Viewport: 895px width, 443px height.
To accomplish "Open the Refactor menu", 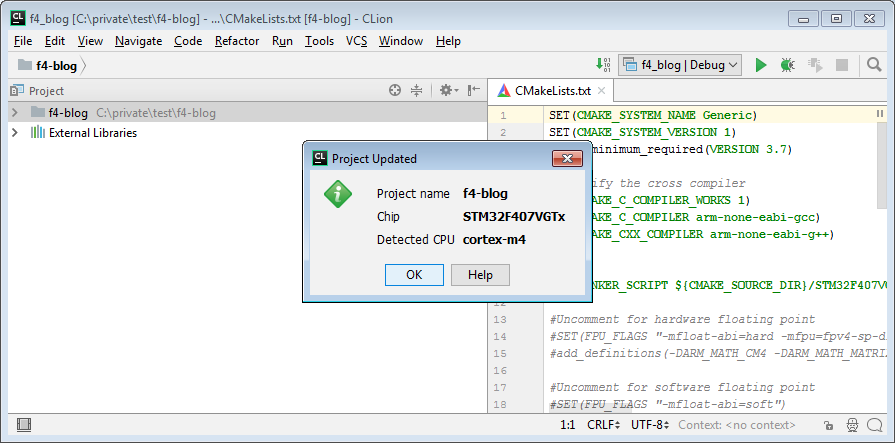I will [x=237, y=41].
